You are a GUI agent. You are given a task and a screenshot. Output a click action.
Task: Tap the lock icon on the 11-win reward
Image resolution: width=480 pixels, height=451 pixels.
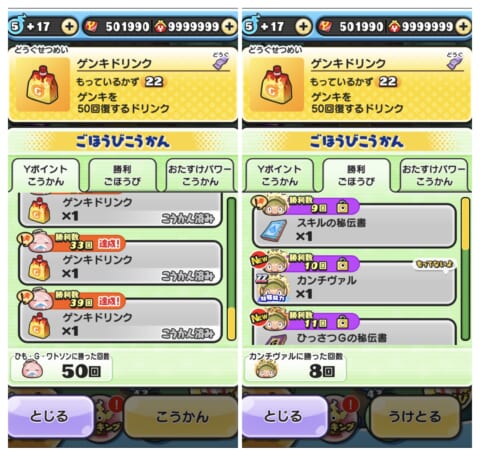tap(342, 322)
